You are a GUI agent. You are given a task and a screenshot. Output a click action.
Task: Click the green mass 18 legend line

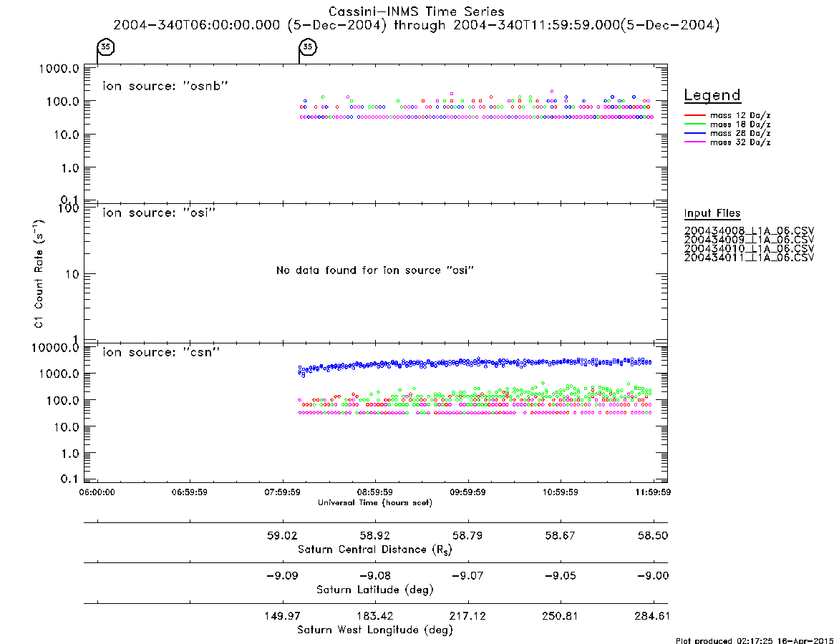[x=694, y=124]
